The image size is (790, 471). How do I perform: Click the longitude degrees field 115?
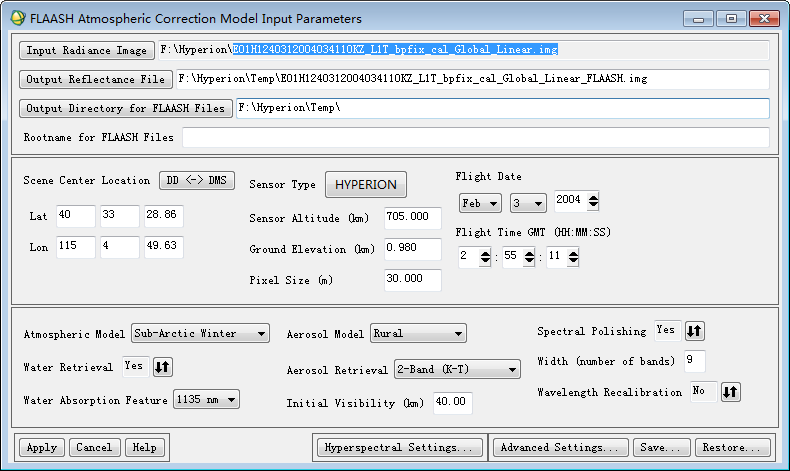[76, 247]
